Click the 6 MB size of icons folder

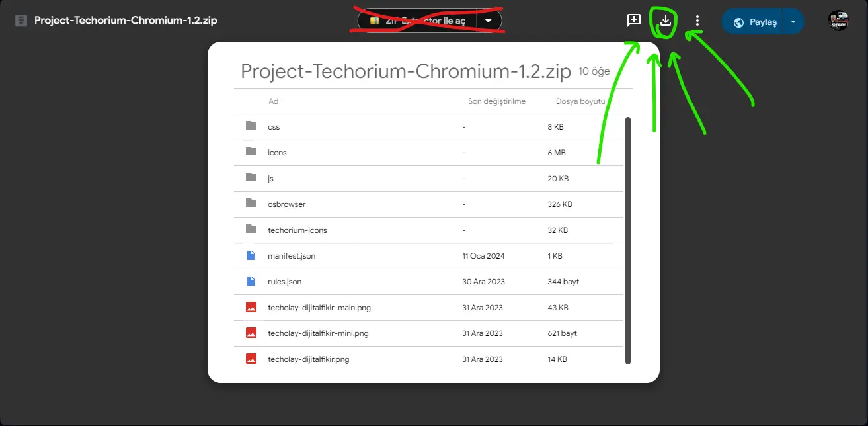[x=557, y=153]
